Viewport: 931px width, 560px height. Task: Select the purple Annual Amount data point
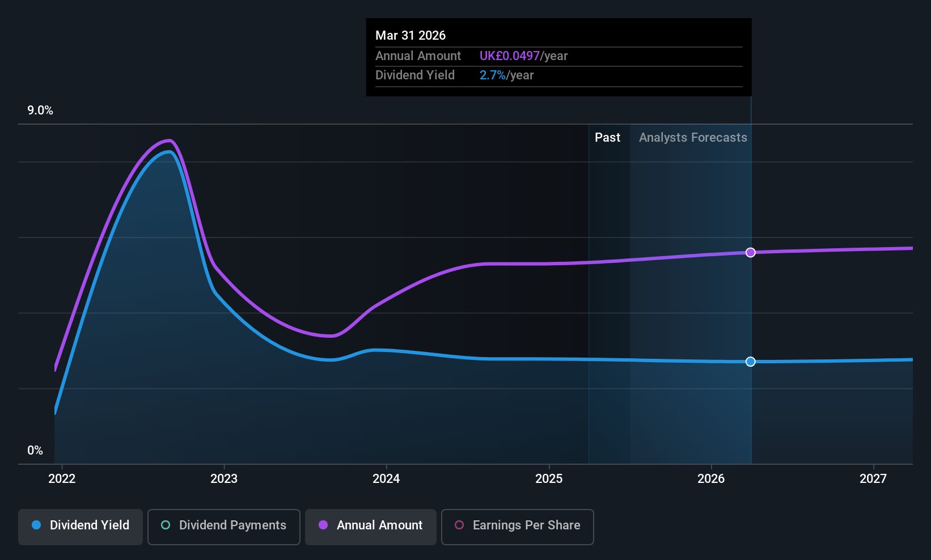coord(751,252)
